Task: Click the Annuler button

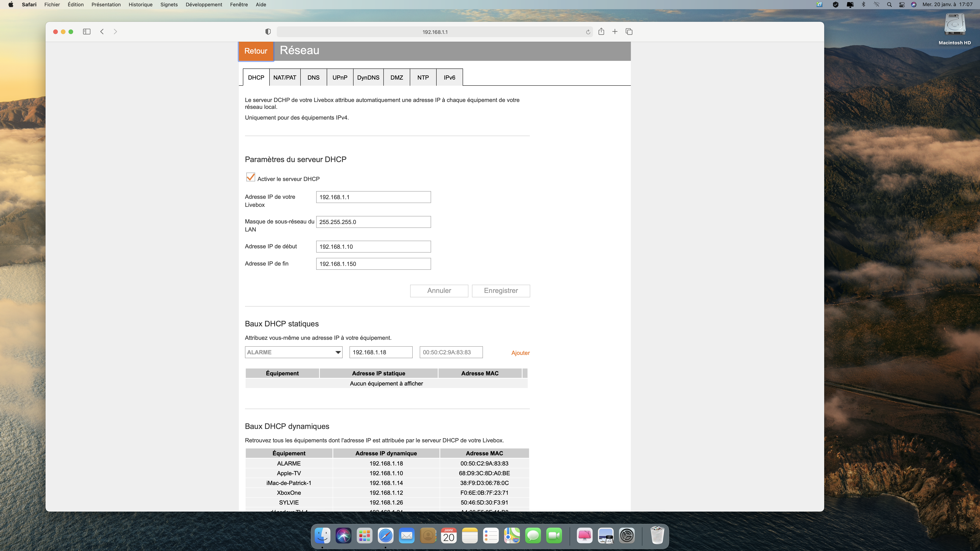Action: (439, 291)
